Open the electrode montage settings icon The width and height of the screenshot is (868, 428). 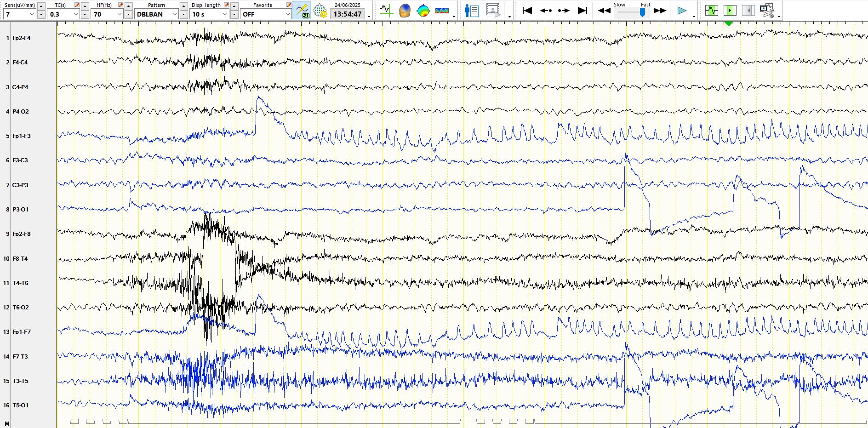pos(320,11)
